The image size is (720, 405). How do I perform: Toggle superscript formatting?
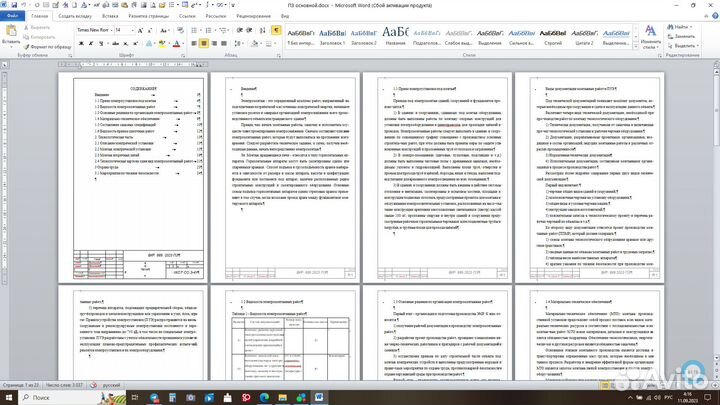[x=135, y=44]
